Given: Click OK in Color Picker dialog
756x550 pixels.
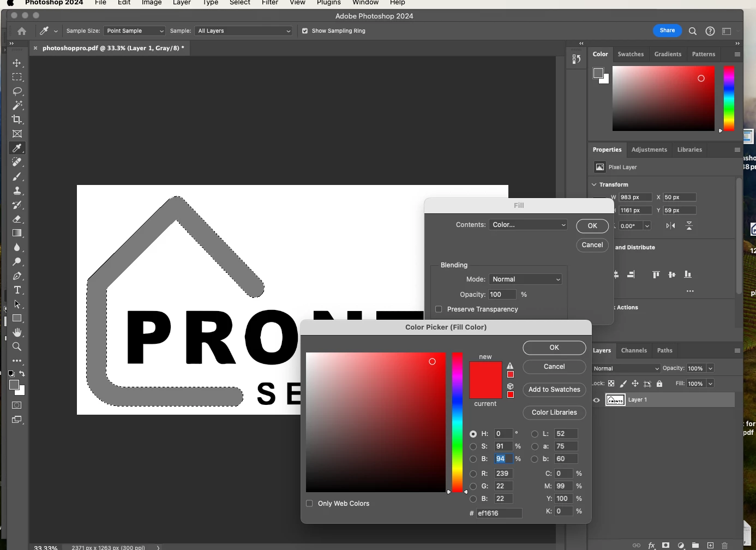Looking at the screenshot, I should pos(554,348).
